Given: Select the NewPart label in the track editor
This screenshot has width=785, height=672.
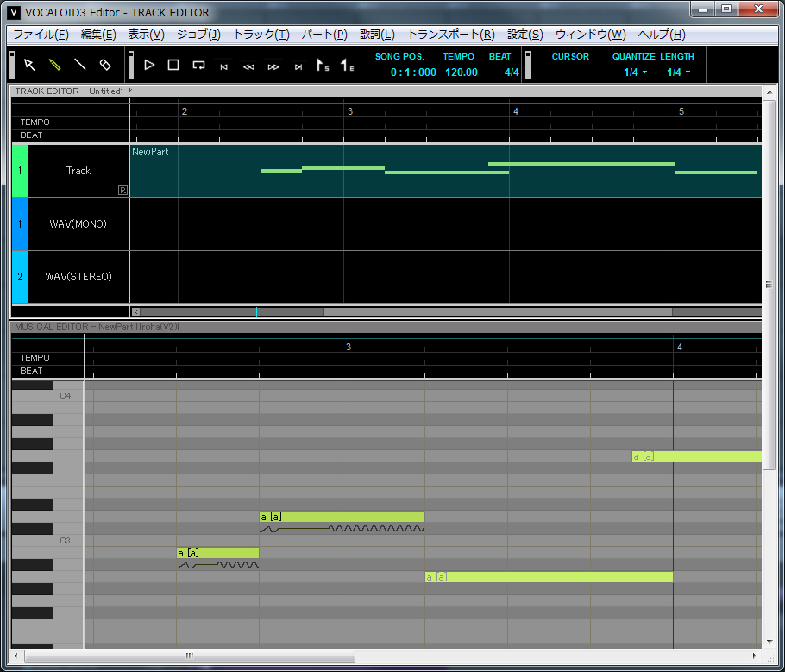Looking at the screenshot, I should (150, 152).
